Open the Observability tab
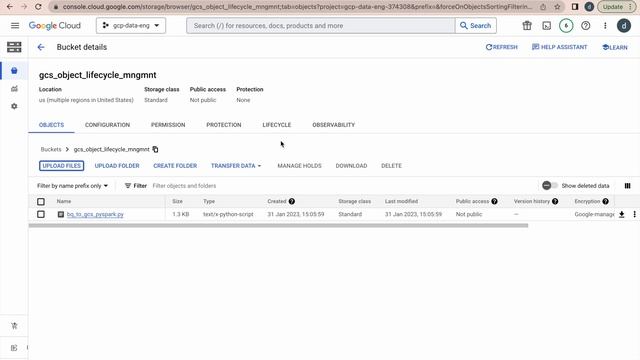The image size is (640, 360). pyautogui.click(x=333, y=125)
